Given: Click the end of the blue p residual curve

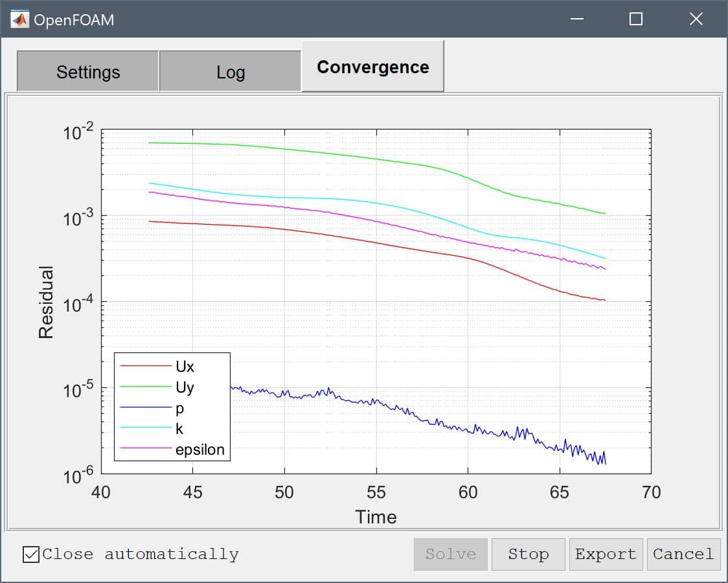Looking at the screenshot, I should point(606,463).
